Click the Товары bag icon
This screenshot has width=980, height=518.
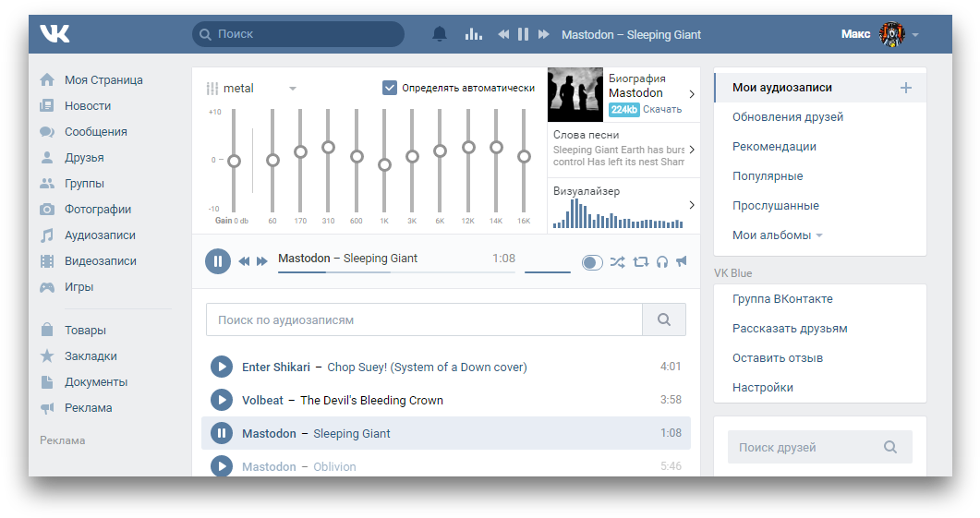pyautogui.click(x=47, y=330)
